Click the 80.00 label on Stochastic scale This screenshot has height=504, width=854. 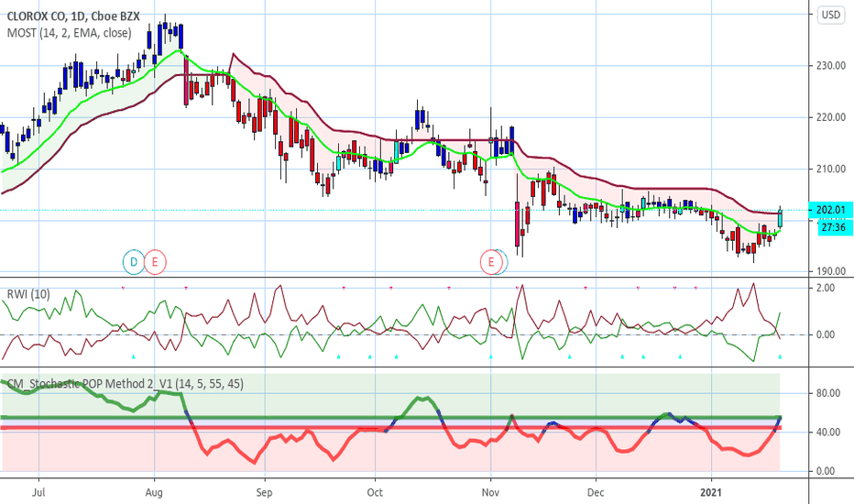[827, 393]
